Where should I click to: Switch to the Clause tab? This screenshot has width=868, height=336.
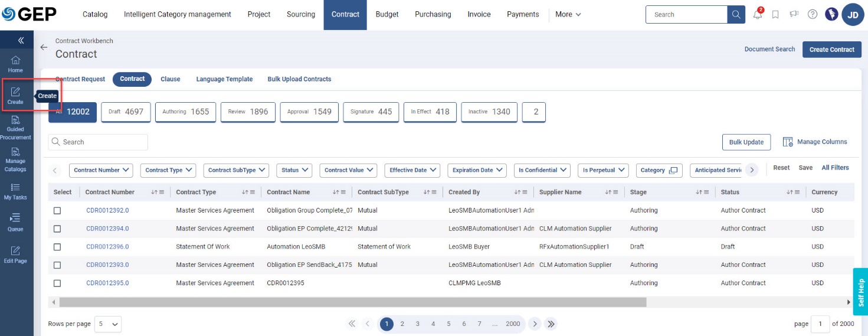tap(170, 79)
